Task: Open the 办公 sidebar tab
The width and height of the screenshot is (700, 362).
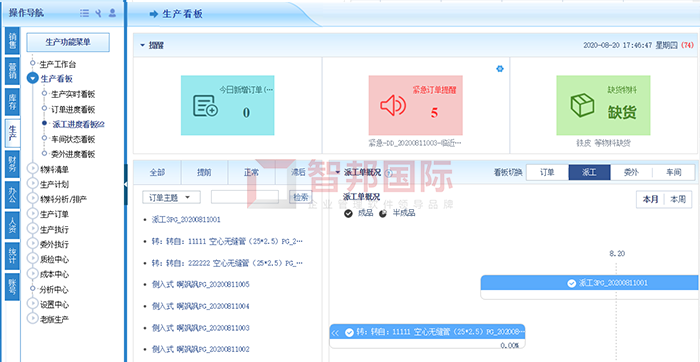Action: 12,194
